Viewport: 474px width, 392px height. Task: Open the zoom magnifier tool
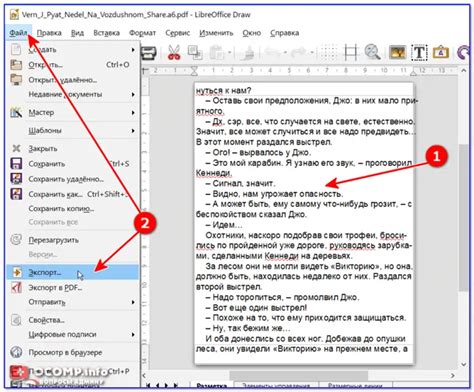(x=372, y=52)
